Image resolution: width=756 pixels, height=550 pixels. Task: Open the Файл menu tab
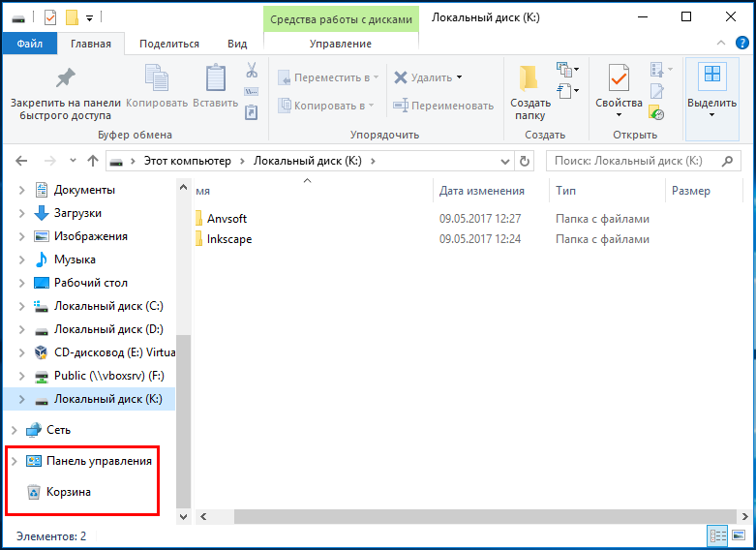(30, 44)
